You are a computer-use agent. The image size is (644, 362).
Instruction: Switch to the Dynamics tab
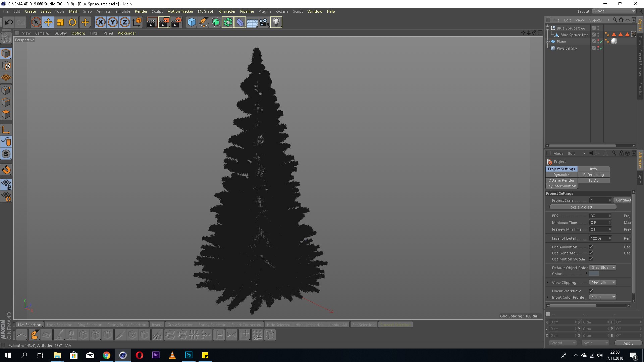(561, 175)
